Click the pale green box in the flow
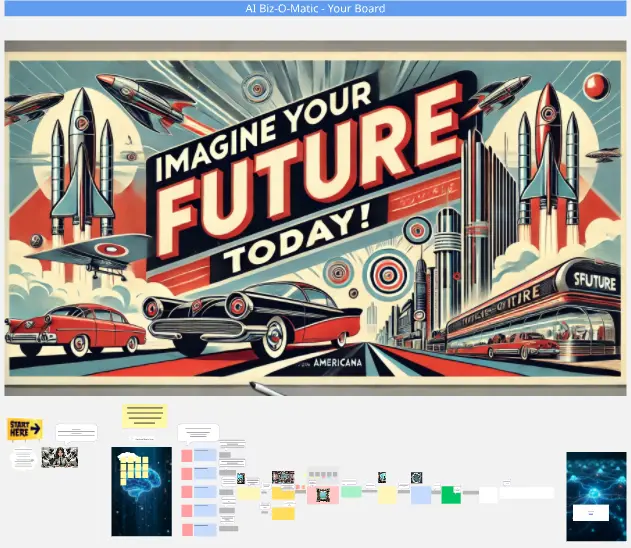The image size is (631, 548). click(x=351, y=491)
